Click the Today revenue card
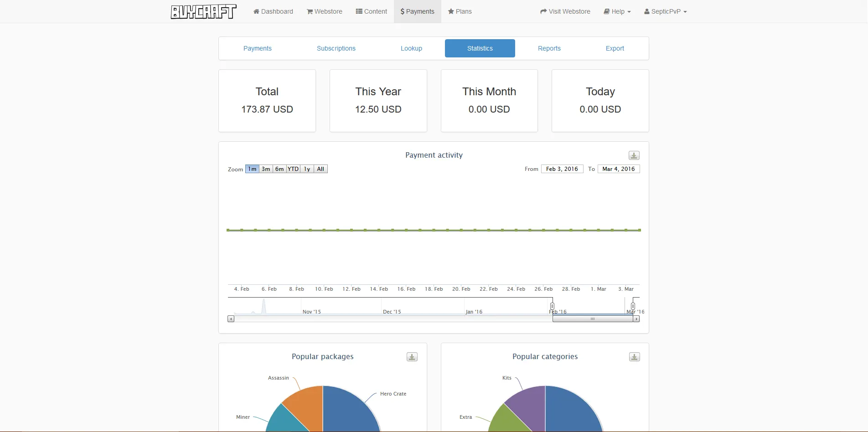Image resolution: width=868 pixels, height=432 pixels. [600, 101]
